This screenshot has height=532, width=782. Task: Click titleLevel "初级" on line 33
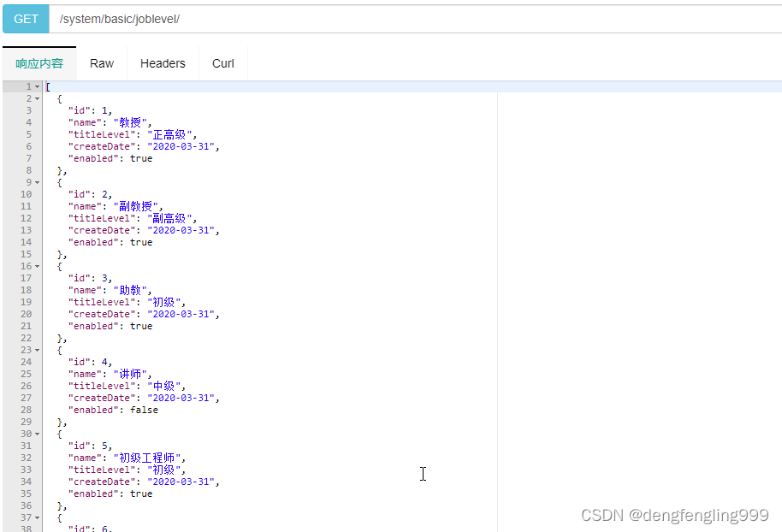tap(164, 470)
